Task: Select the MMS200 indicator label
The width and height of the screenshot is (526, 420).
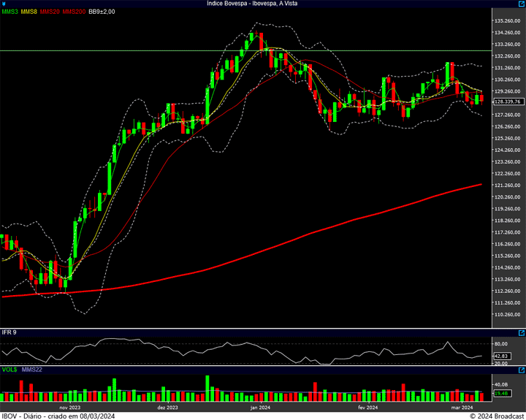Action: pos(73,12)
